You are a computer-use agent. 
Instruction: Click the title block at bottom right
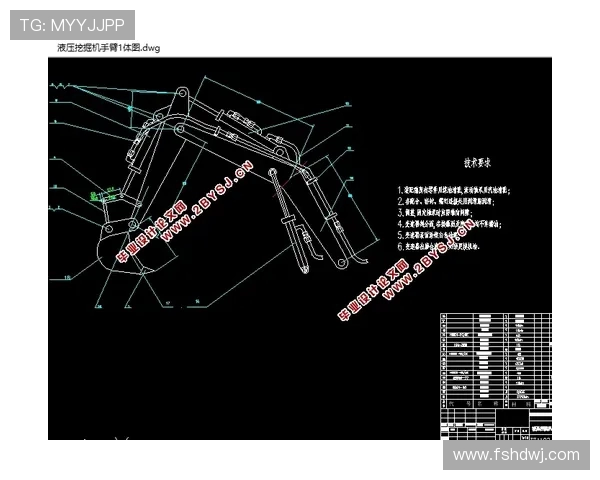click(x=494, y=422)
